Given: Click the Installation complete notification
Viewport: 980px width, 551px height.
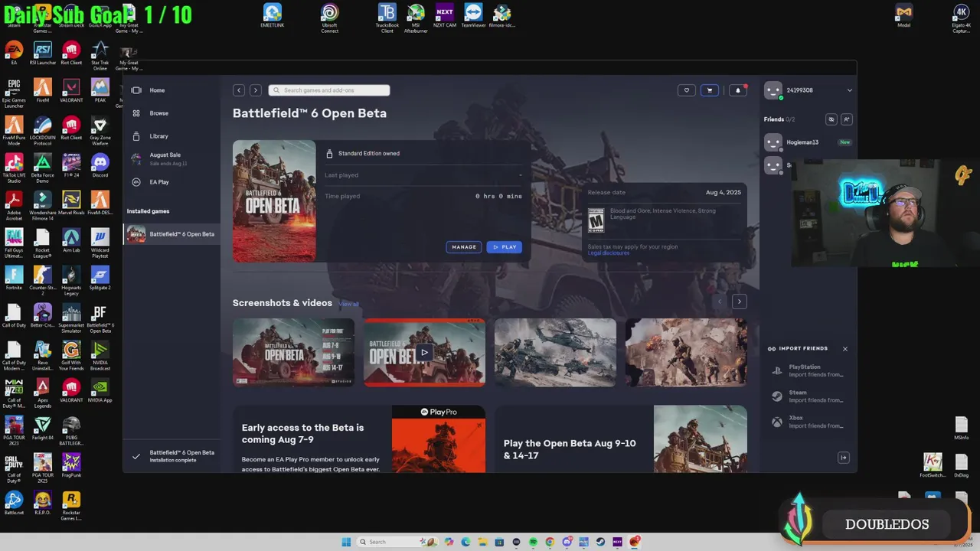Looking at the screenshot, I should click(x=173, y=456).
